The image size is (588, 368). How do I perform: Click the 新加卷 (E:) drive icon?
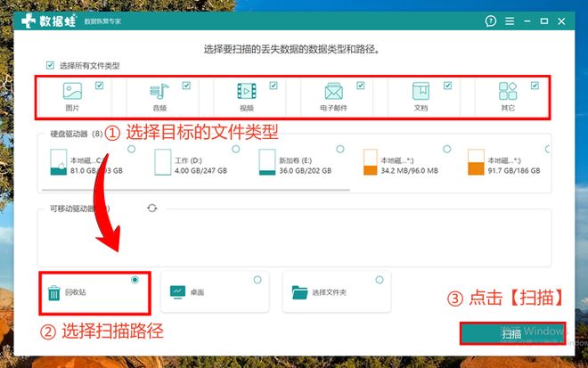pos(267,162)
